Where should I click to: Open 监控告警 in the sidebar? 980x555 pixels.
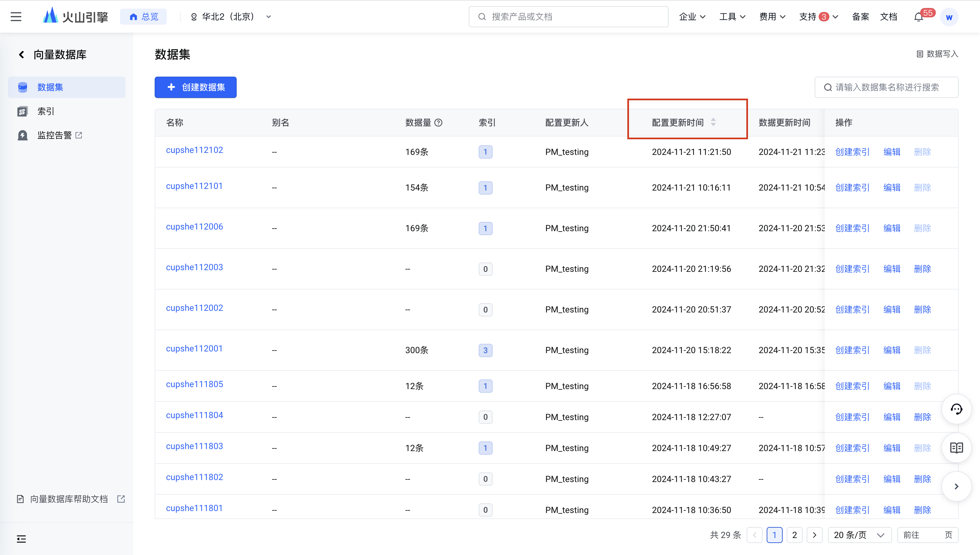pyautogui.click(x=66, y=135)
